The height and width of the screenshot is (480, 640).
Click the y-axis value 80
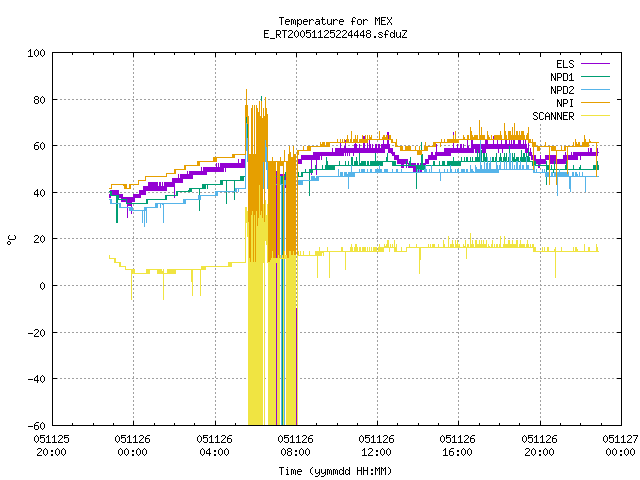point(39,100)
